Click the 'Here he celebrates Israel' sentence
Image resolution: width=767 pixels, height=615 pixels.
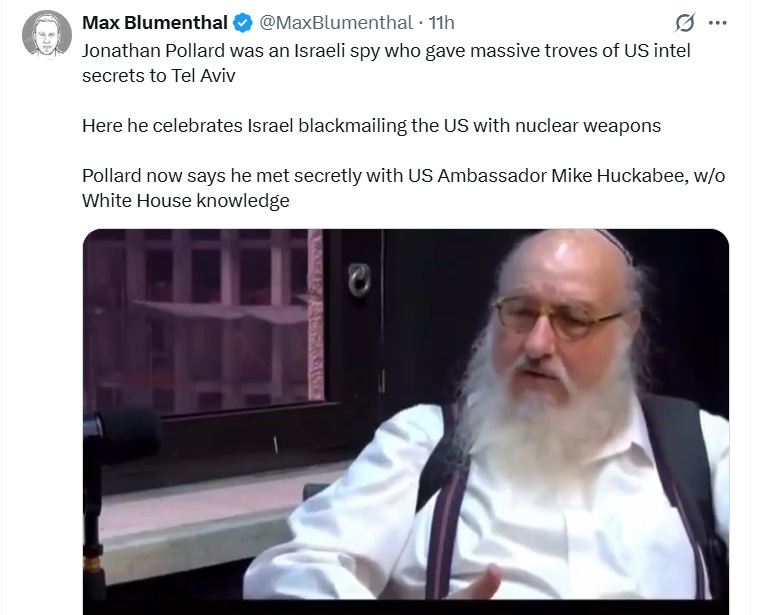pos(371,126)
